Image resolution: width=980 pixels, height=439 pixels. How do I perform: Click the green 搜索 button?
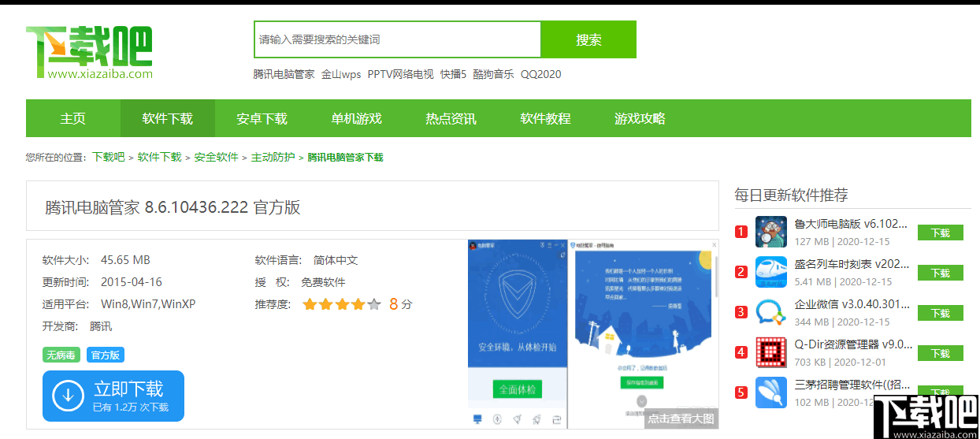click(x=588, y=39)
